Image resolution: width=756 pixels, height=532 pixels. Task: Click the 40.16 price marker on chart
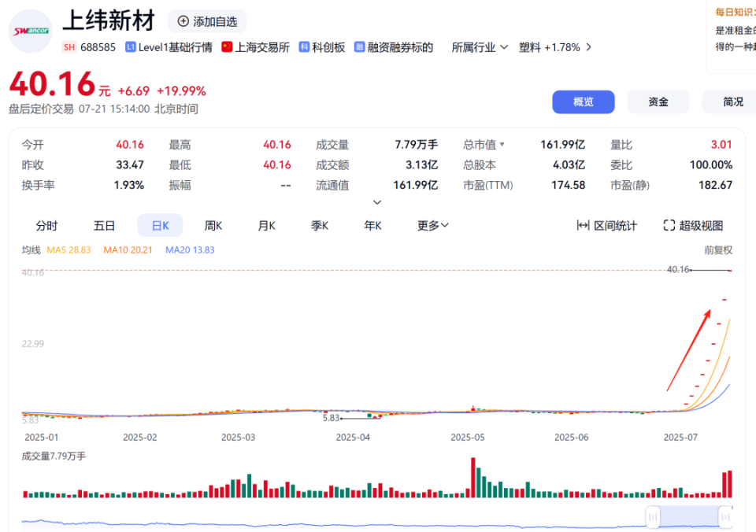point(678,270)
